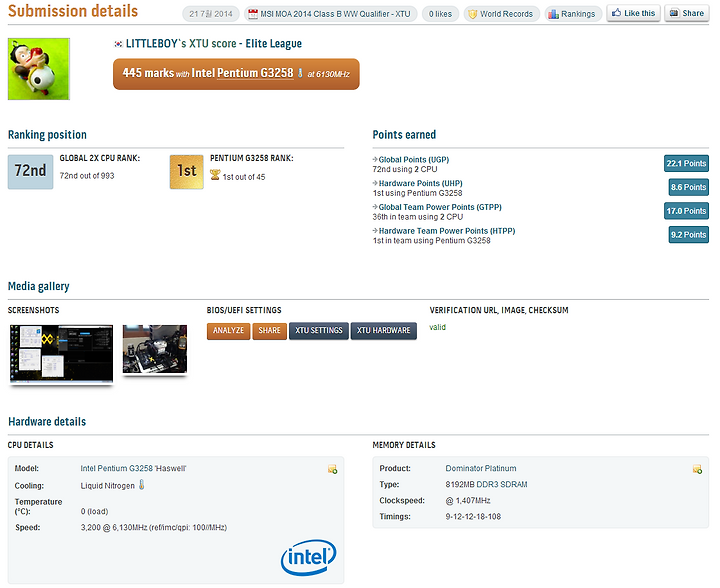Click the 8.6 Points badge
The height and width of the screenshot is (588, 720).
coord(688,187)
